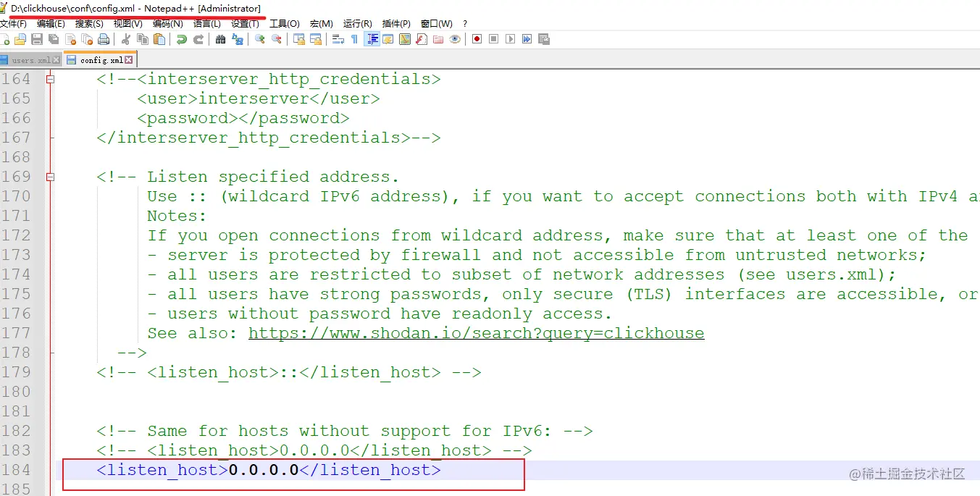Collapse the fold marker at line 169
The height and width of the screenshot is (496, 980).
[50, 177]
